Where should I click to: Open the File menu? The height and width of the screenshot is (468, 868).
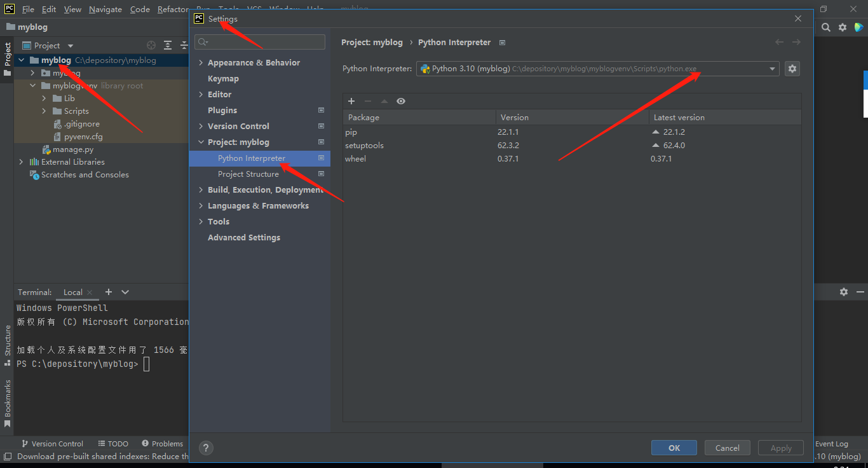(28, 10)
